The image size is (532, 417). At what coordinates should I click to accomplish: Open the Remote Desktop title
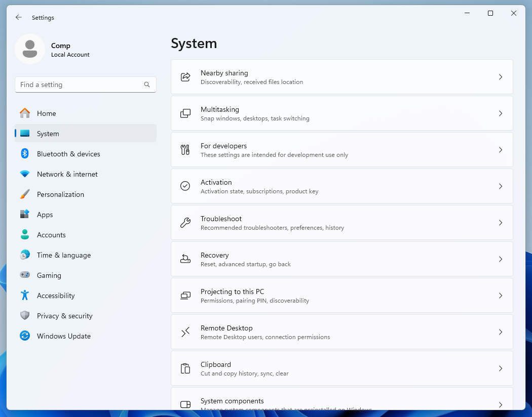coord(226,328)
